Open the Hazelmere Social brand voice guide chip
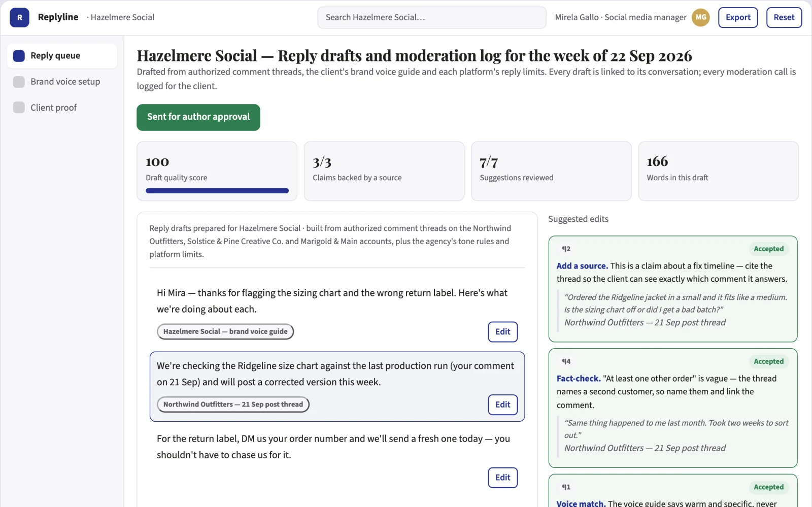Viewport: 812px width, 507px height. click(225, 331)
